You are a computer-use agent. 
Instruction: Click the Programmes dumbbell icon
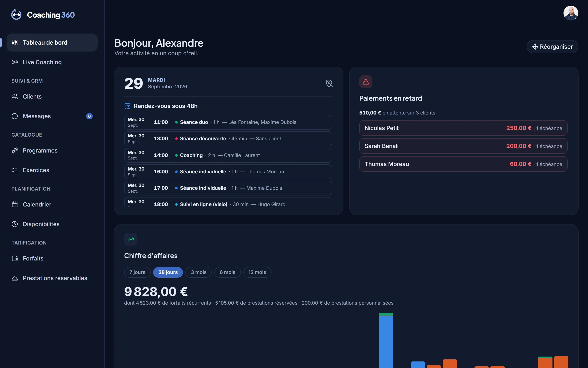(x=14, y=150)
